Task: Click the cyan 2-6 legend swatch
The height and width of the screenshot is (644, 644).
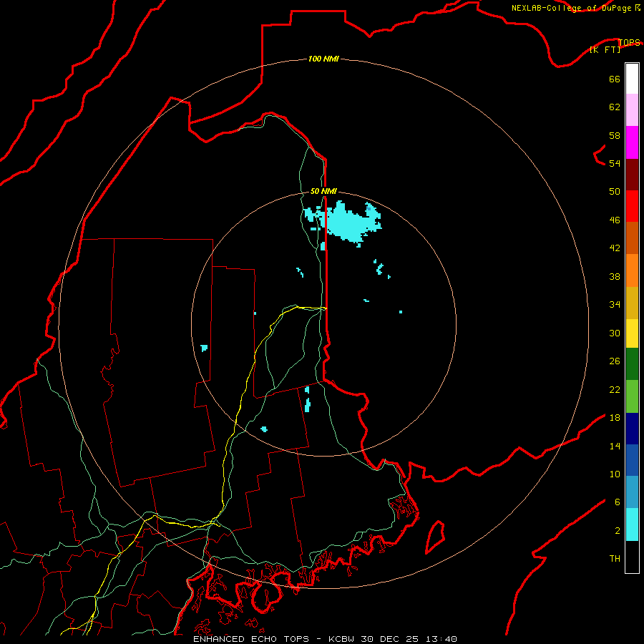Action: pyautogui.click(x=632, y=525)
